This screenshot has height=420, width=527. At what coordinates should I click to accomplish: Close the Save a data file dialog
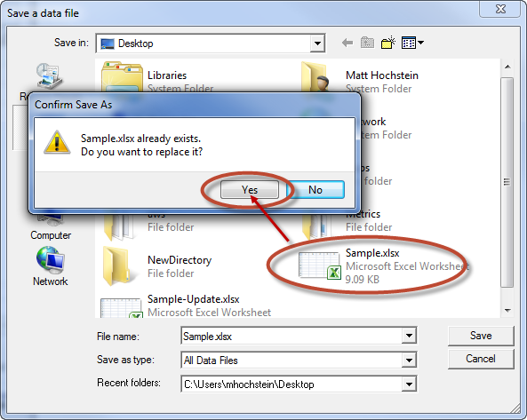[500, 9]
